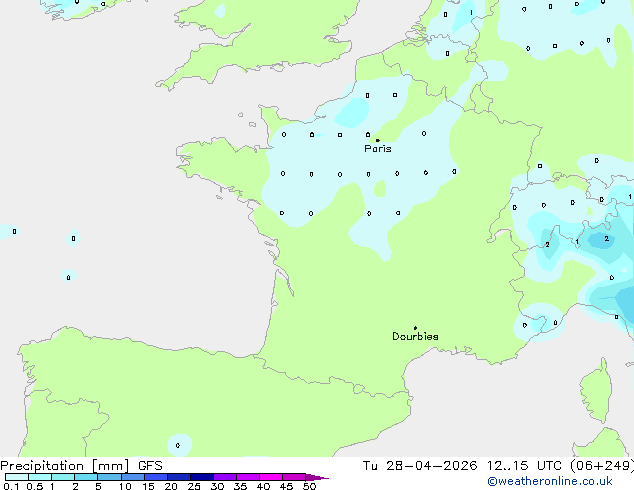The width and height of the screenshot is (634, 490).
Task: Click the '35' legend scale value
Action: (240, 486)
